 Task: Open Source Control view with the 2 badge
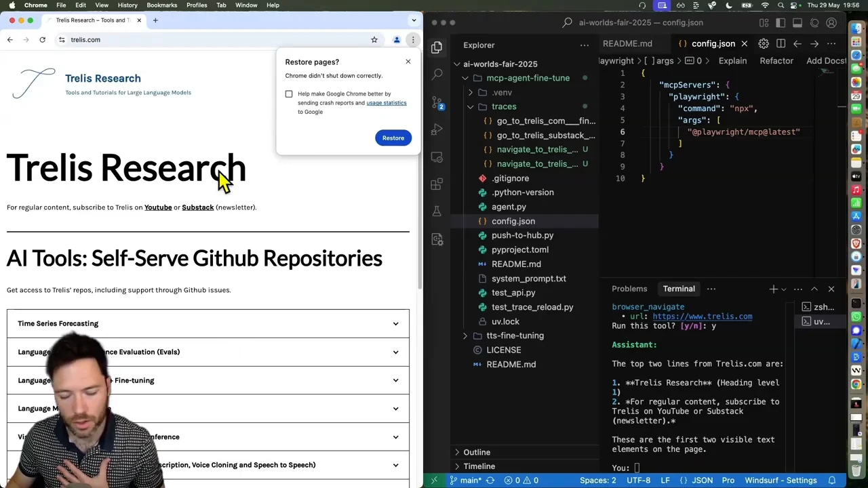pyautogui.click(x=437, y=102)
